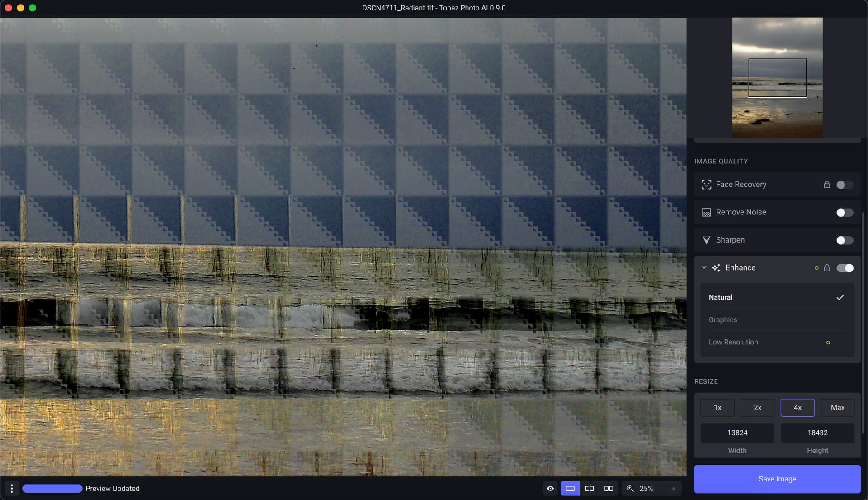Click the Remove Noise checkerboard icon
Viewport: 868px width, 500px height.
pyautogui.click(x=706, y=212)
